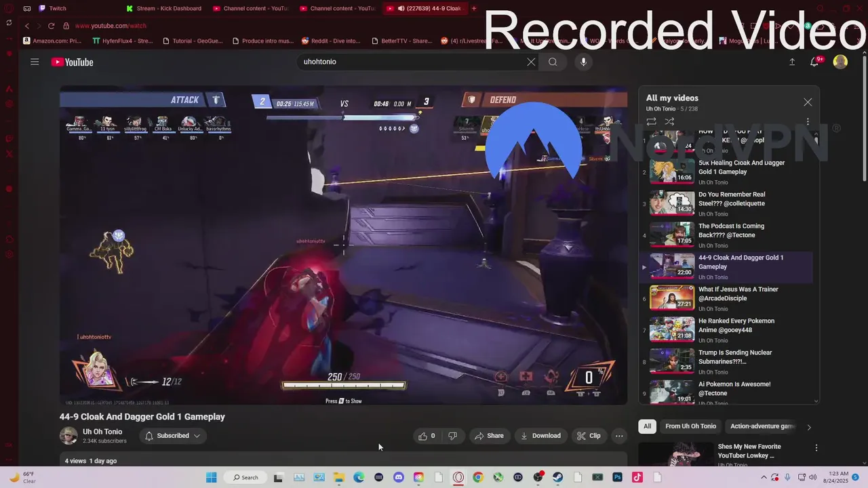Image resolution: width=868 pixels, height=488 pixels.
Task: Open the account avatar menu
Action: (x=840, y=62)
